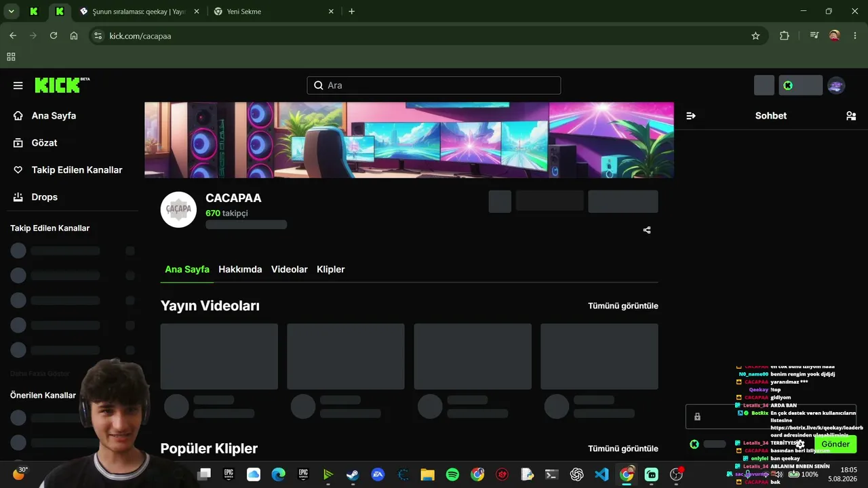Close the Yeni Sekme tab
This screenshot has width=868, height=488.
pyautogui.click(x=331, y=12)
